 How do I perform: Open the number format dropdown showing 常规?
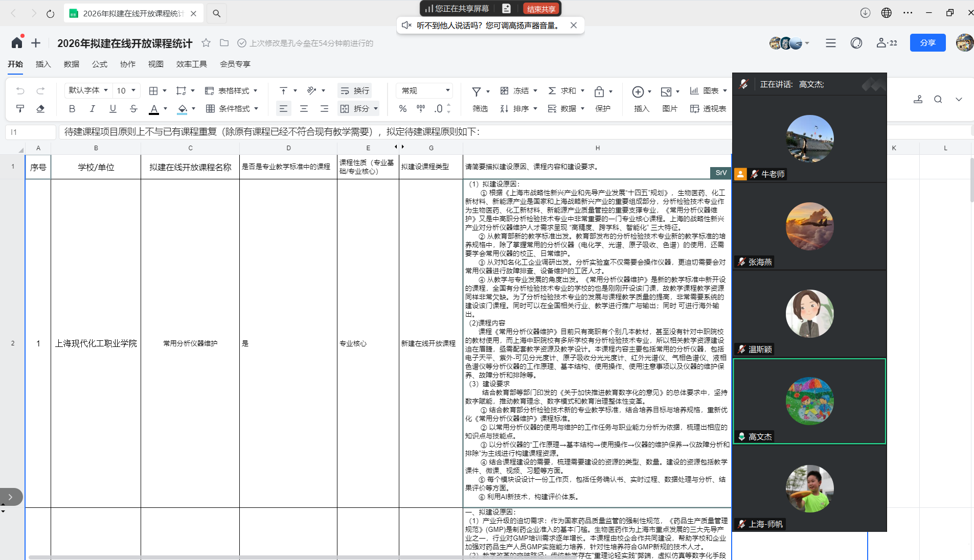pos(425,91)
